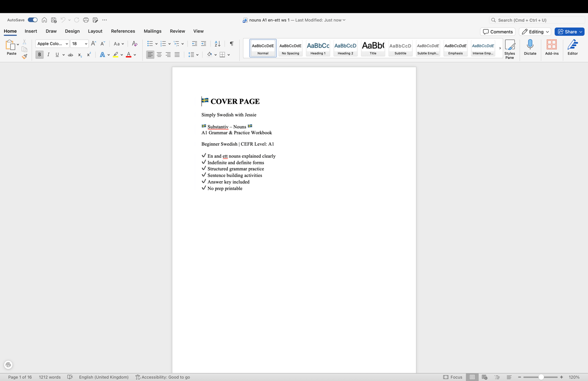This screenshot has height=381, width=588.
Task: Apply bulleted list formatting
Action: coord(150,44)
